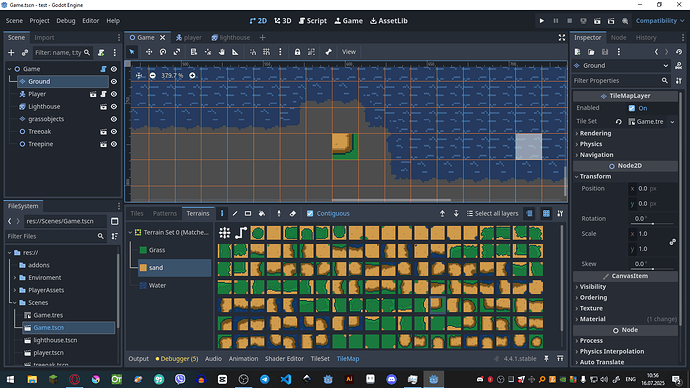Image resolution: width=690 pixels, height=388 pixels.
Task: Toggle distraction free mode icon
Action: (562, 37)
